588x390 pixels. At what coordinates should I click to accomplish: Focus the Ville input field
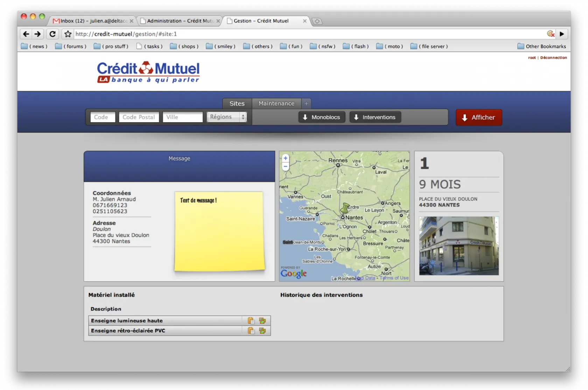(182, 117)
